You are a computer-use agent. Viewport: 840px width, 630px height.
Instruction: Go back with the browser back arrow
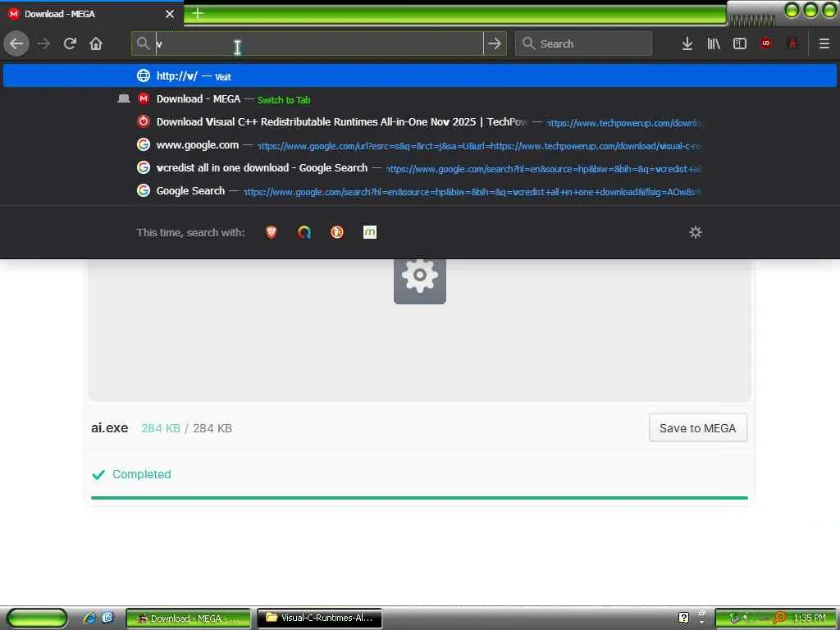[16, 43]
